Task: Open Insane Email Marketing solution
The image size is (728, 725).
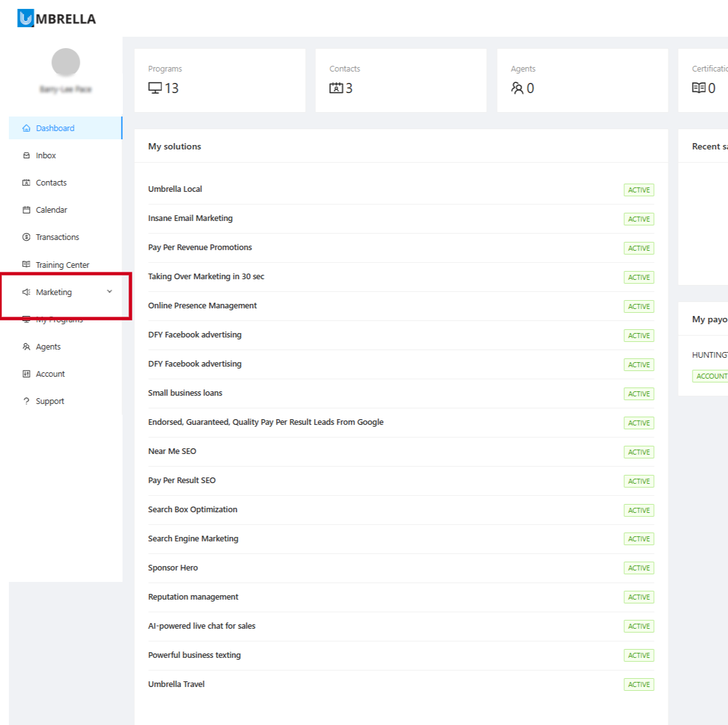Action: click(x=191, y=218)
